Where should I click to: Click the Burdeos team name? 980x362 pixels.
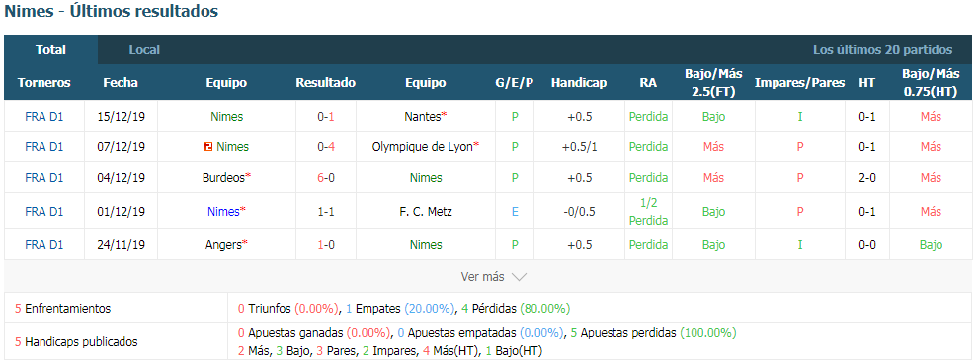click(223, 178)
